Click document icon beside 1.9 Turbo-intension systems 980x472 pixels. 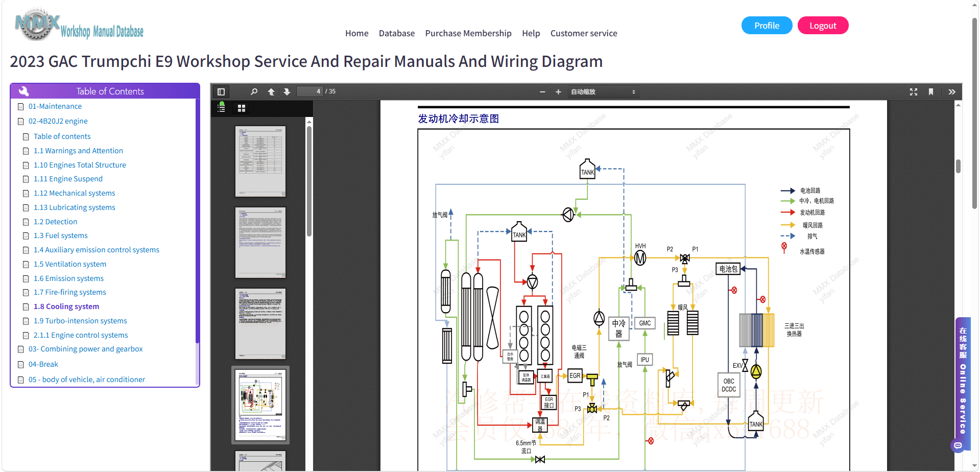click(26, 321)
